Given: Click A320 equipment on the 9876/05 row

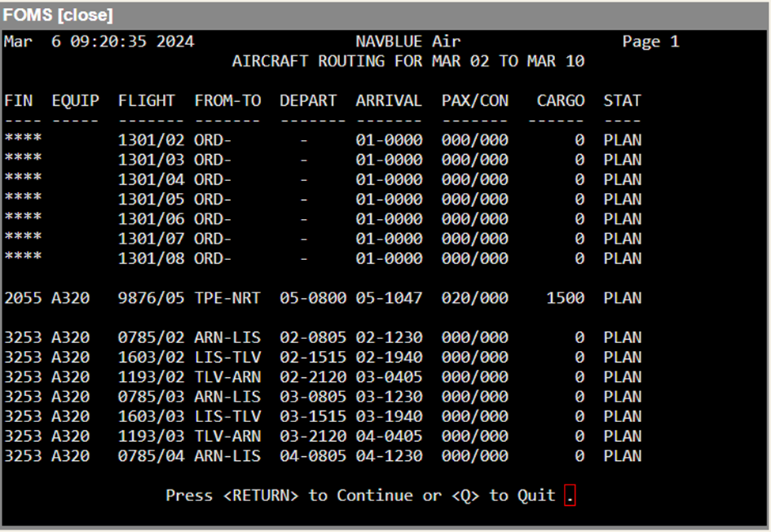Looking at the screenshot, I should coord(70,298).
